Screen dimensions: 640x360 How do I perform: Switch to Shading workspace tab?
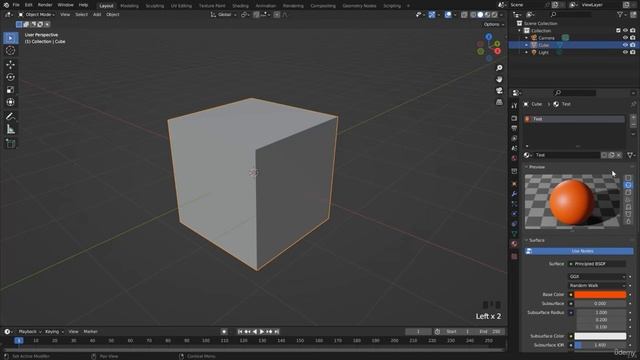(240, 6)
